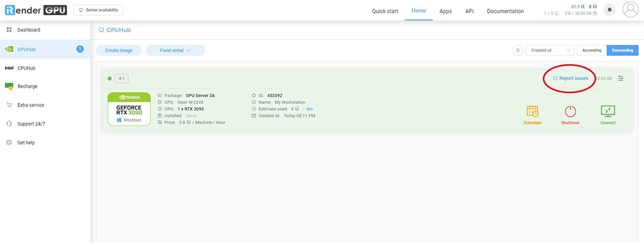Click the Support 24/7 headset icon

[9, 124]
